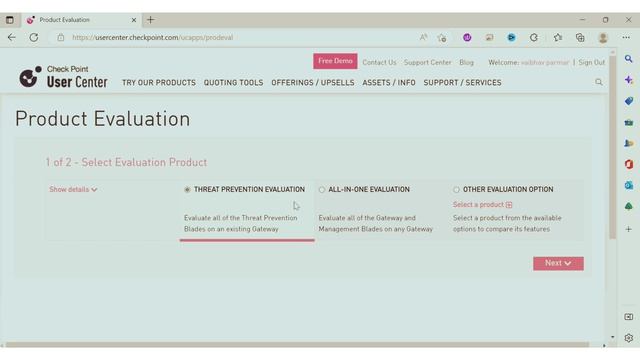Add a sidebar app using the plus icon

[x=629, y=229]
